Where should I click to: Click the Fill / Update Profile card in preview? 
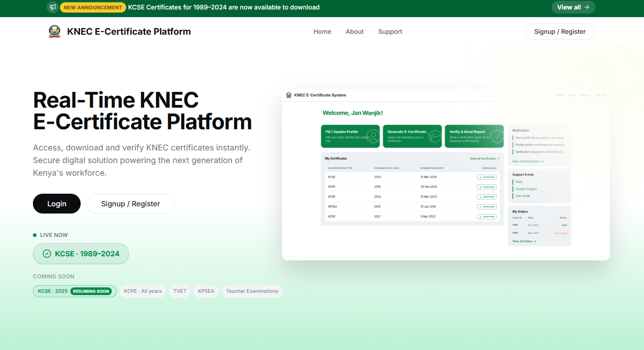point(351,136)
